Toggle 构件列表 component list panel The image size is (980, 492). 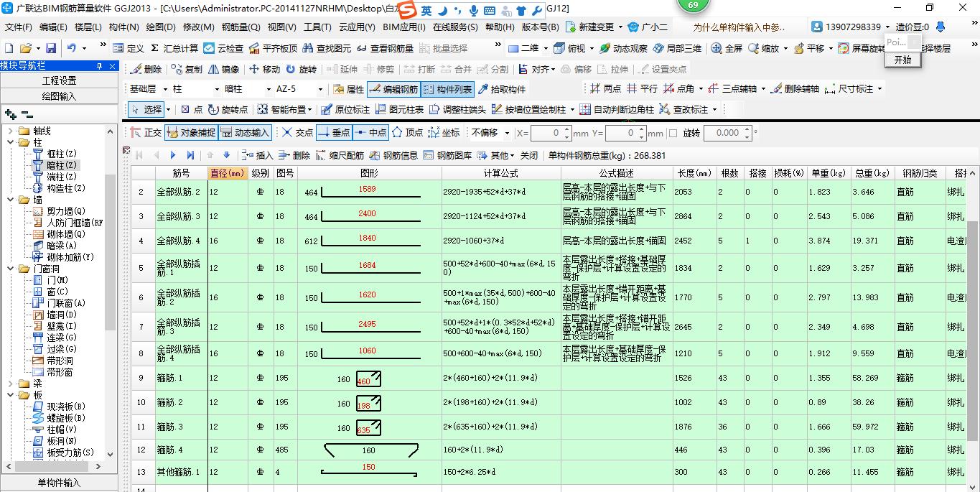pos(447,89)
